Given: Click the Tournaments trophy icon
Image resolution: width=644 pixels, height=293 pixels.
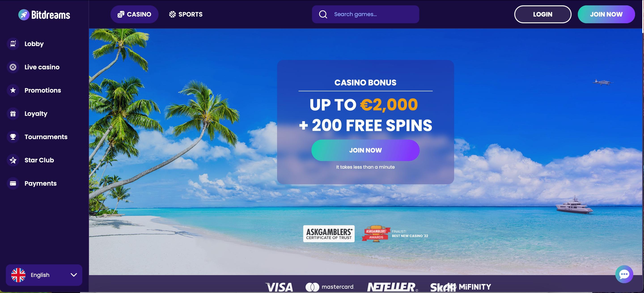Looking at the screenshot, I should (x=13, y=137).
